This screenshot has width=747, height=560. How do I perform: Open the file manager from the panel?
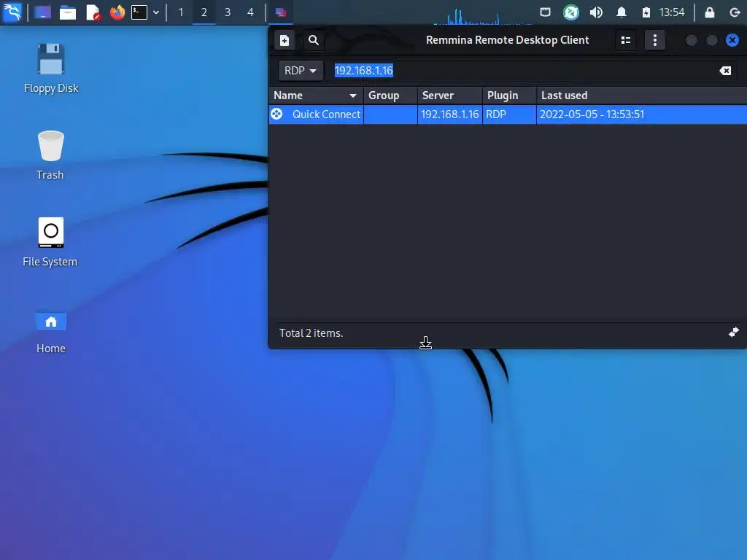point(68,12)
